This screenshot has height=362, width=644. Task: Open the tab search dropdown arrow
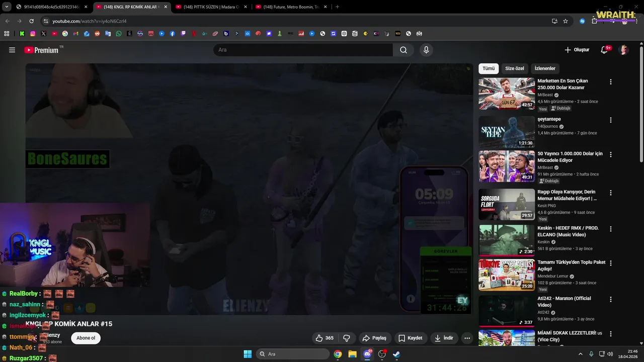[7, 7]
